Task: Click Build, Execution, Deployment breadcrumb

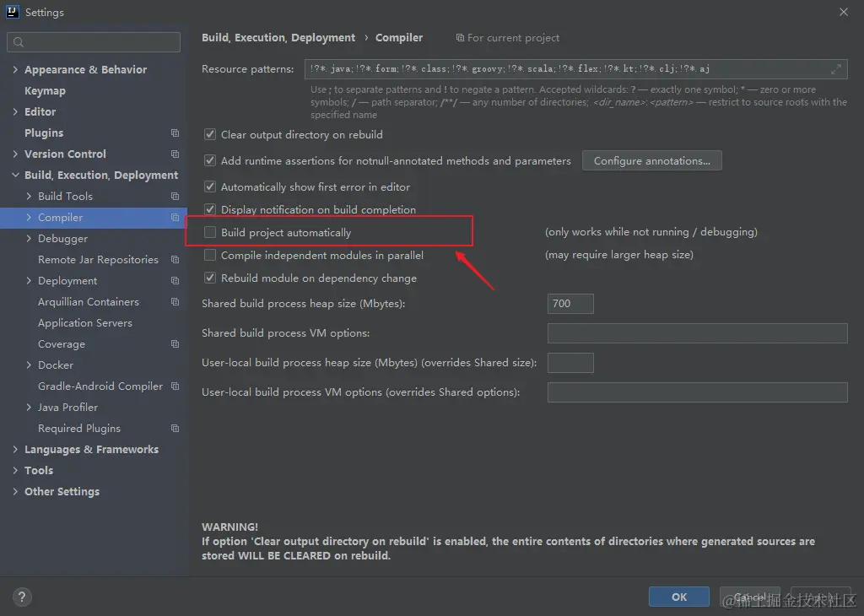Action: tap(278, 37)
